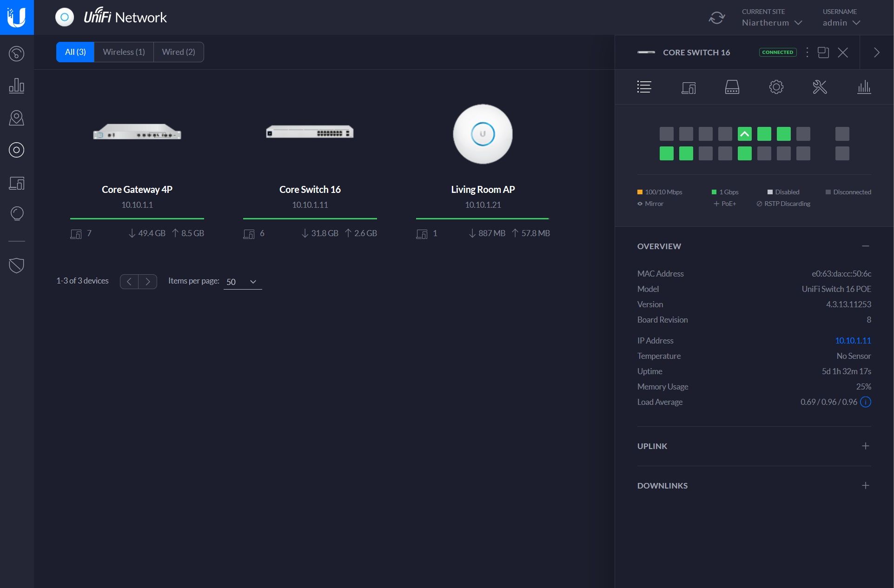Click the refresh sync icon in header
The height and width of the screenshot is (588, 894).
tap(716, 18)
